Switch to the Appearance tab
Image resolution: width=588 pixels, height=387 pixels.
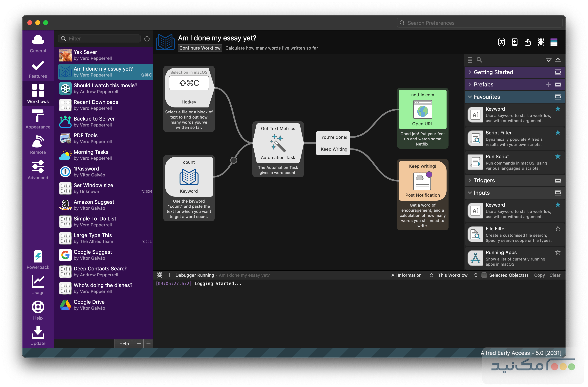(38, 119)
